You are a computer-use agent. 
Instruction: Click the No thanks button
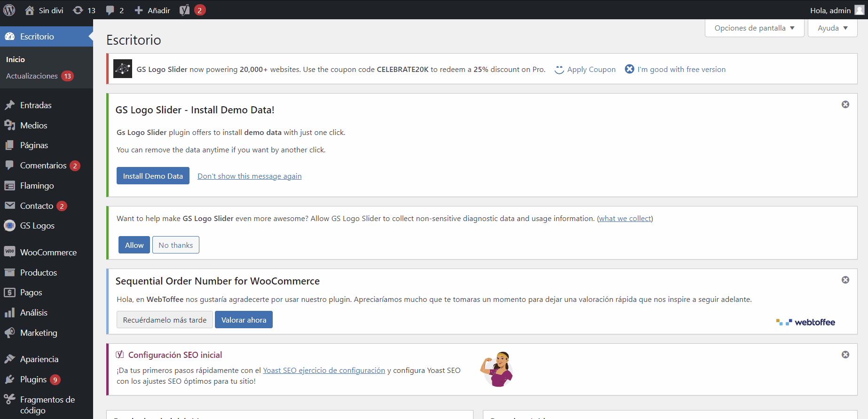point(175,245)
